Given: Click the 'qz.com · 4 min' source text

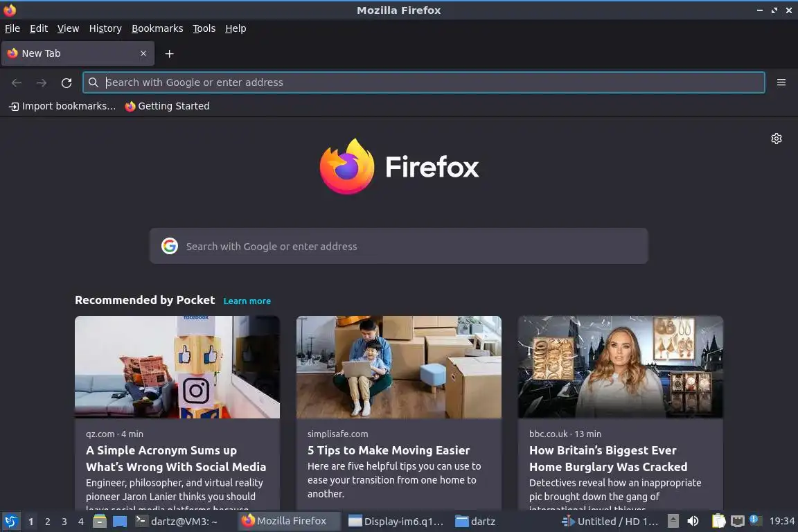Looking at the screenshot, I should pyautogui.click(x=114, y=434).
